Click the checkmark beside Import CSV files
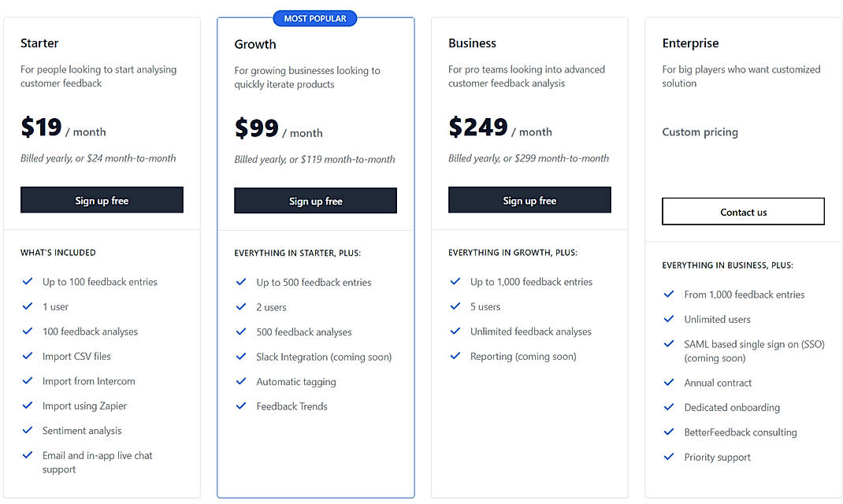The width and height of the screenshot is (843, 504). point(27,356)
